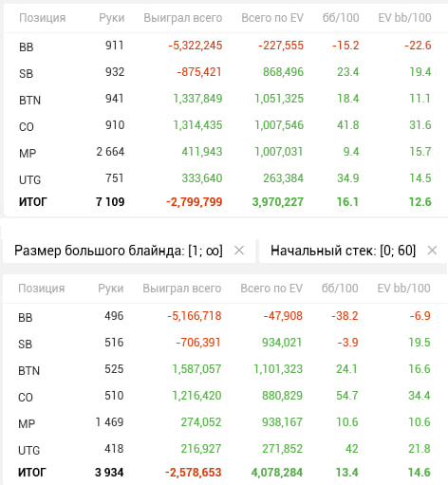Sort top table by Выиграл всего
The width and height of the screenshot is (448, 485).
[x=183, y=18]
